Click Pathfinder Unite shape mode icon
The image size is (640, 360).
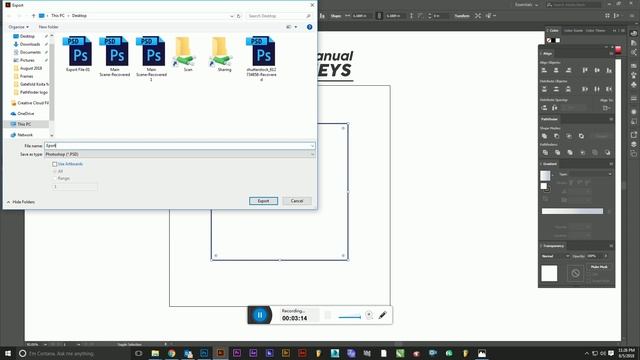tap(544, 136)
